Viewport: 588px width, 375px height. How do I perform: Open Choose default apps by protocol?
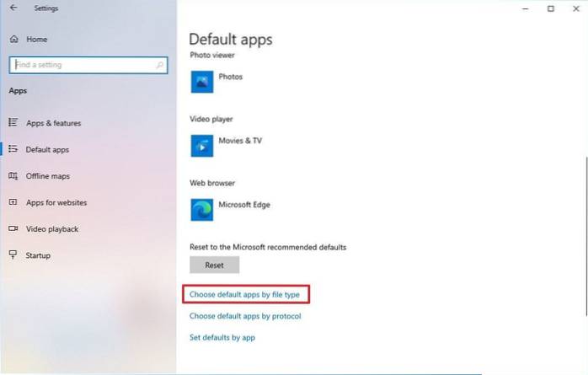[245, 316]
